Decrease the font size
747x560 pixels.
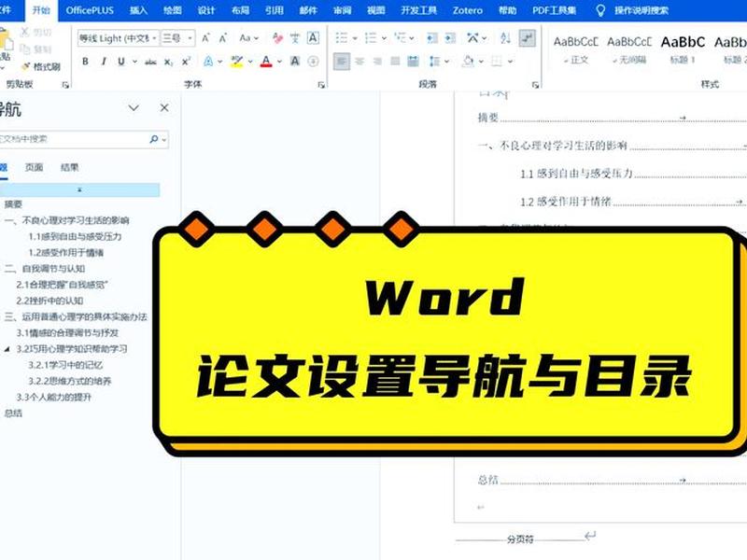222,37
